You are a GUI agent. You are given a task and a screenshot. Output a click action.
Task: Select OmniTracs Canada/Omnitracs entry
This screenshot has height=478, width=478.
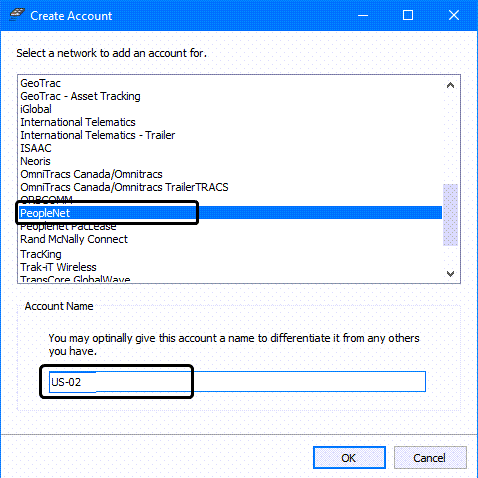(231, 174)
